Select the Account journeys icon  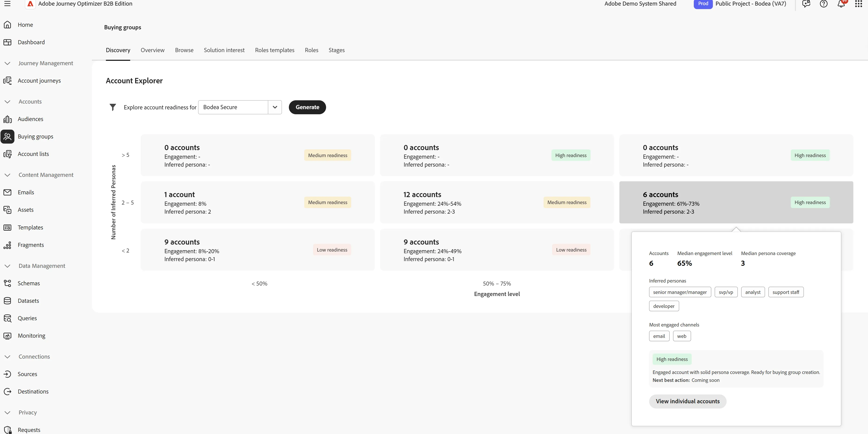[7, 81]
